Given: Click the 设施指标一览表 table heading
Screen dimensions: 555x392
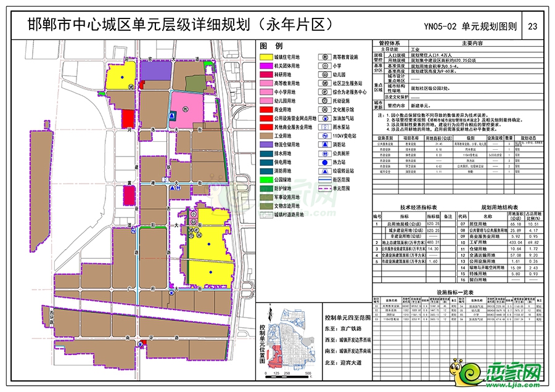Looking at the screenshot, I should pyautogui.click(x=455, y=293).
